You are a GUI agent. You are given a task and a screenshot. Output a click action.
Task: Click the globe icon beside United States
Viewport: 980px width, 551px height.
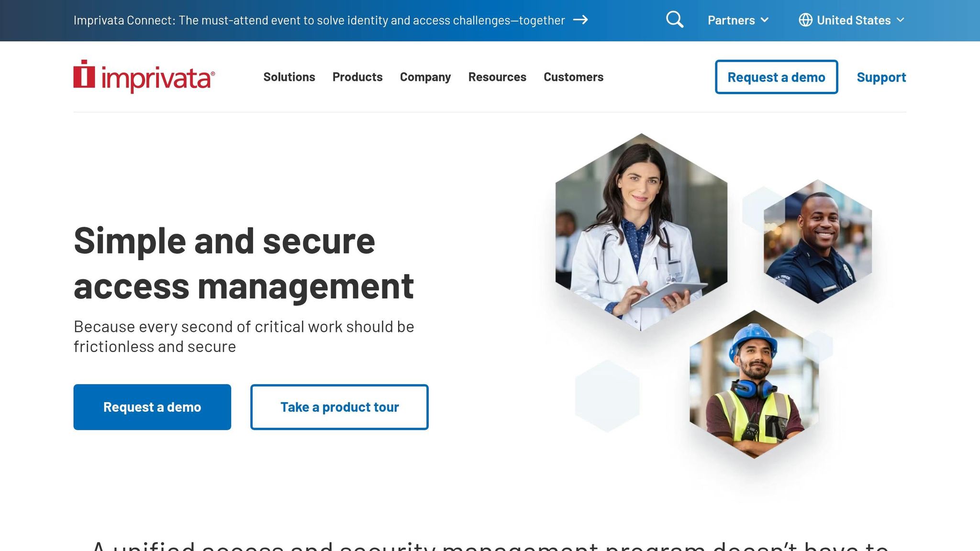pos(805,20)
